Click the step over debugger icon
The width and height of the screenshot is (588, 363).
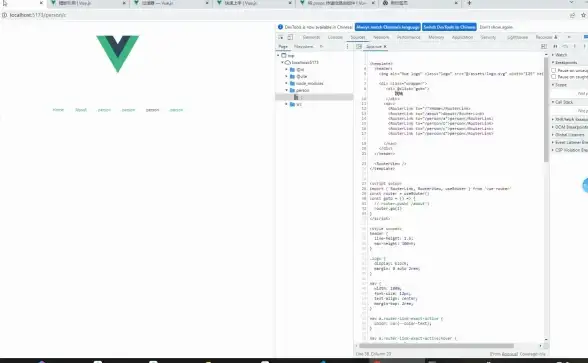click(x=565, y=46)
